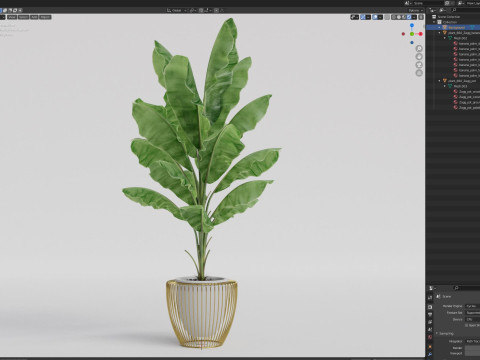The image size is (480, 360).
Task: Click the viewport zoom magnifier gizmo
Action: point(419,49)
